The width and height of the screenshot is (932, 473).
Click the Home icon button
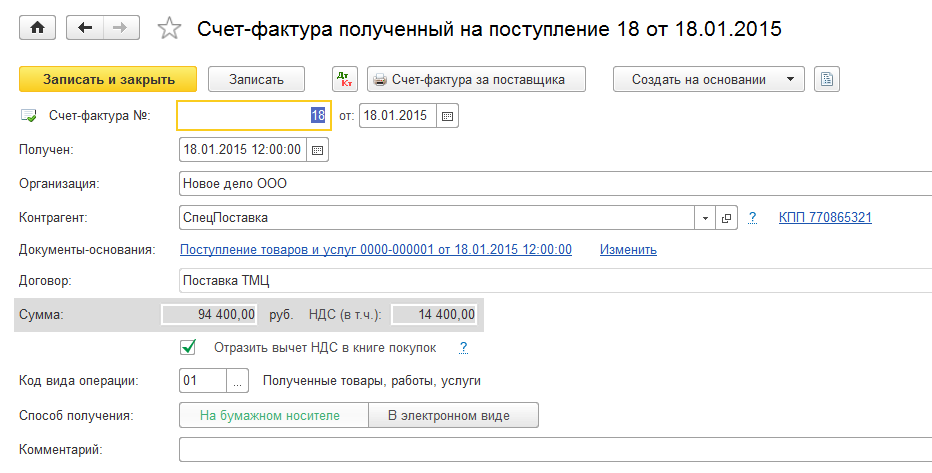(x=38, y=28)
